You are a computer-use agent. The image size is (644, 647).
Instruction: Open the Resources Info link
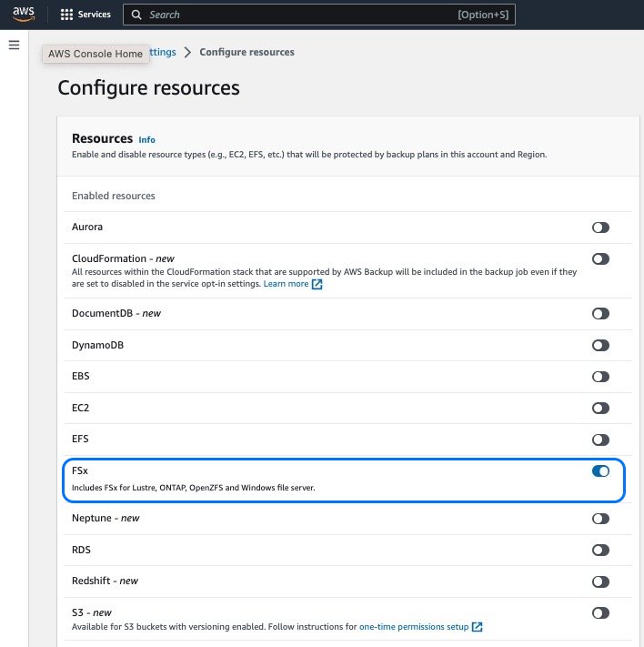146,140
